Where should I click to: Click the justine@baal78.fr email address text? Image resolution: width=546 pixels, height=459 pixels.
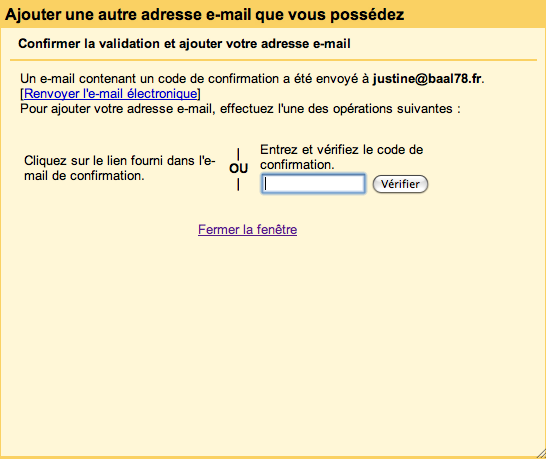pos(427,79)
